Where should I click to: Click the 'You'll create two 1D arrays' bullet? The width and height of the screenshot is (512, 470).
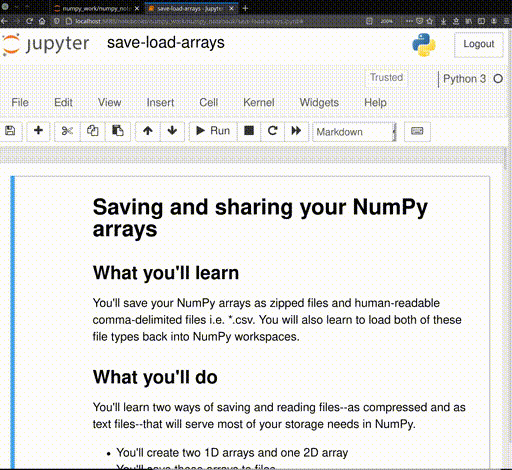pyautogui.click(x=232, y=453)
